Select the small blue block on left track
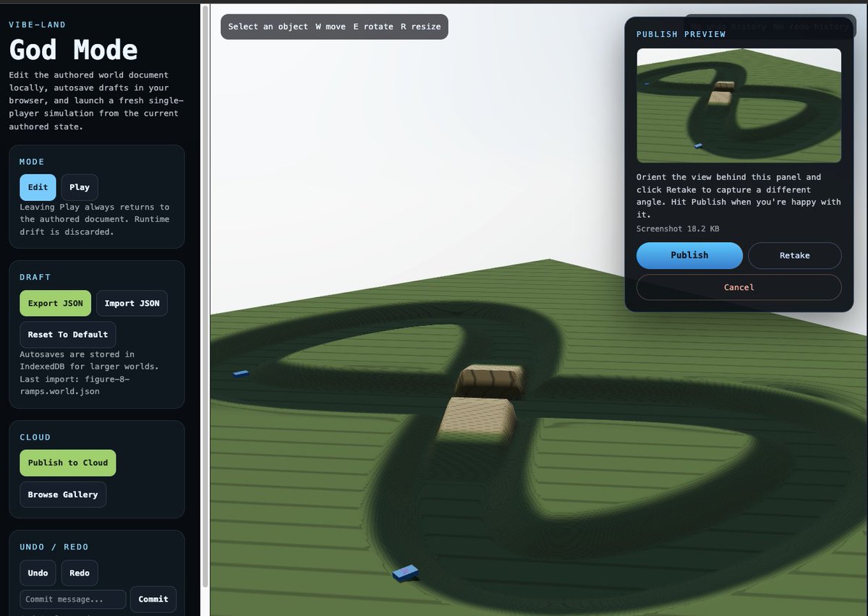This screenshot has width=868, height=616. point(242,374)
